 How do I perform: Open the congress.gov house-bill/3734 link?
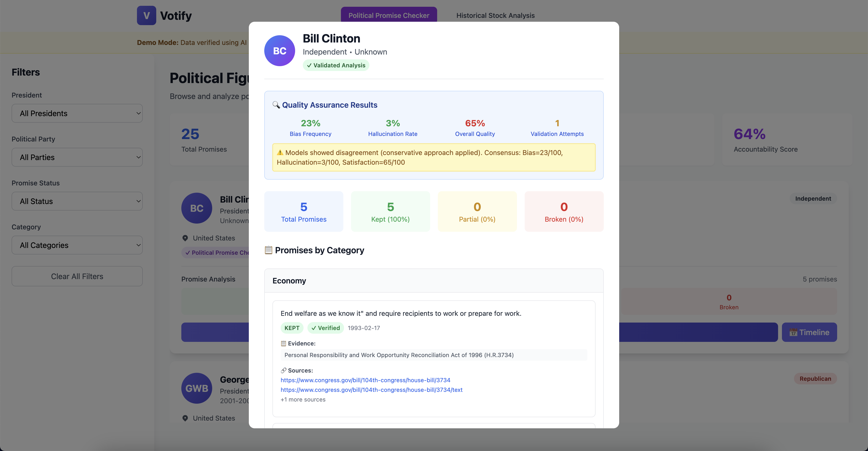point(365,380)
